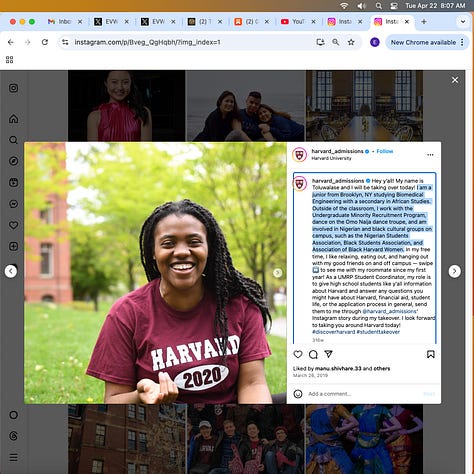Screen dimensions: 474x474
Task: Click the Harvard University location link
Action: click(x=331, y=158)
